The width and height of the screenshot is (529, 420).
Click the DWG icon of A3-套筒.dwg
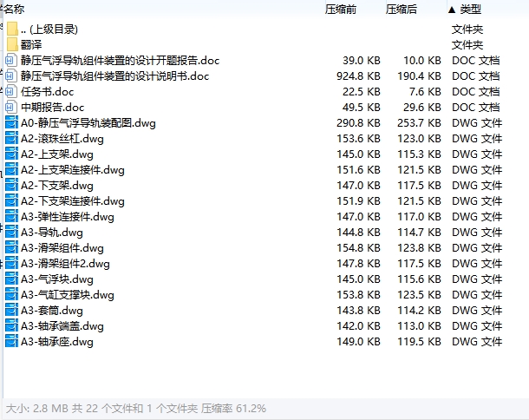(11, 311)
